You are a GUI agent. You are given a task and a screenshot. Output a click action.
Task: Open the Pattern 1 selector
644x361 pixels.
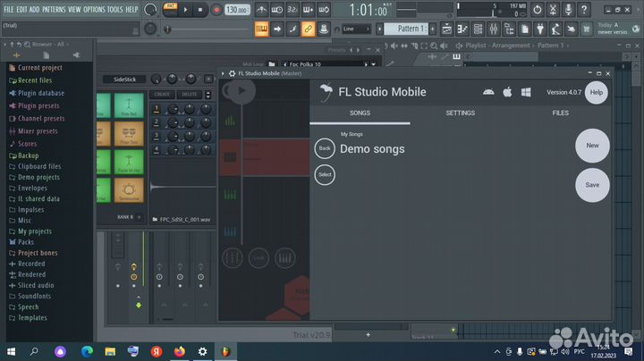408,29
